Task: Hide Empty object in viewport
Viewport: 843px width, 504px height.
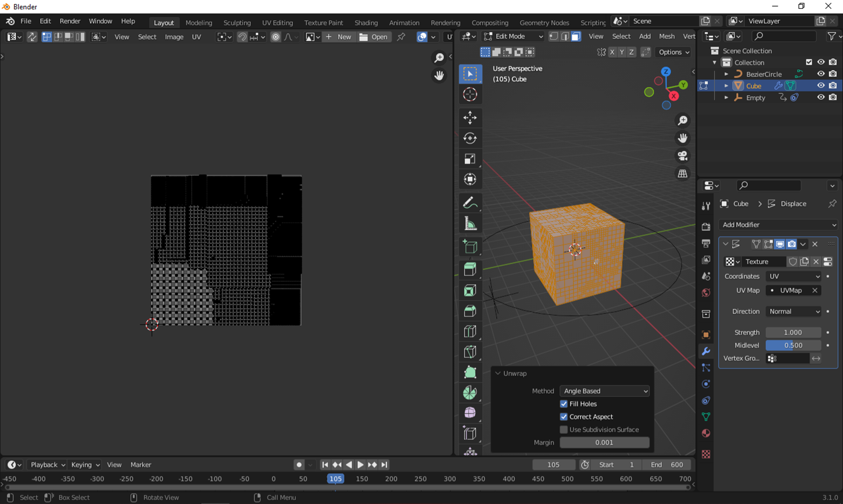Action: click(x=821, y=97)
